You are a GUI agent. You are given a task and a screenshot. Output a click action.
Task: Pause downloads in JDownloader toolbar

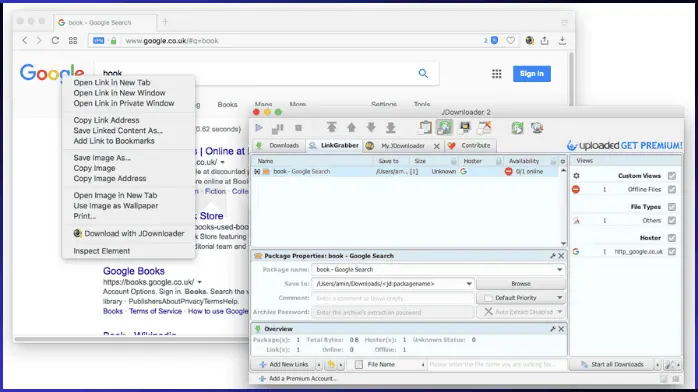pos(277,129)
